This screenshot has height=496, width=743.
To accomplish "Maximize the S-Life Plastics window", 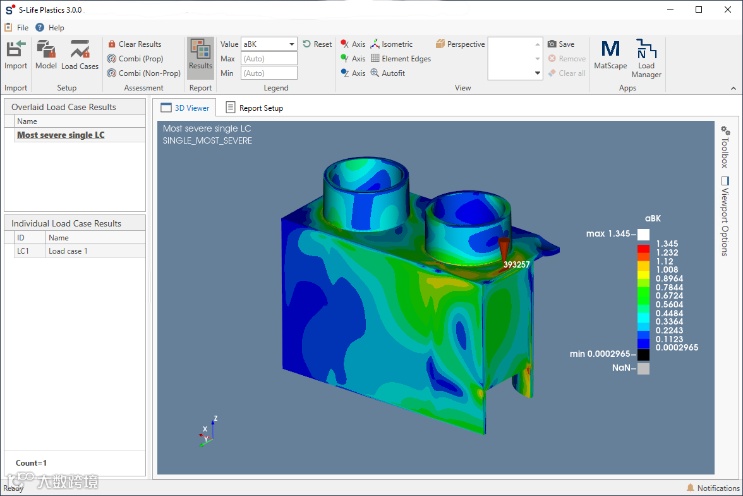I will tap(698, 9).
